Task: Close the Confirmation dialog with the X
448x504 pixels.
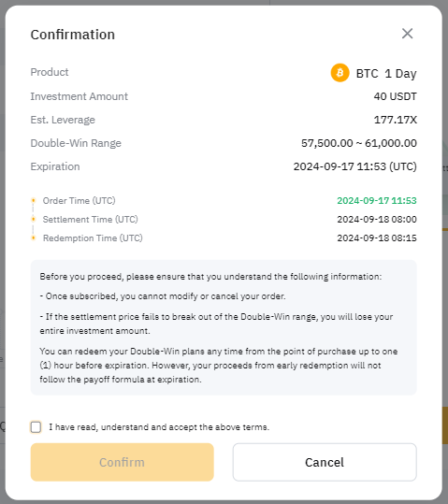Action: click(x=407, y=34)
